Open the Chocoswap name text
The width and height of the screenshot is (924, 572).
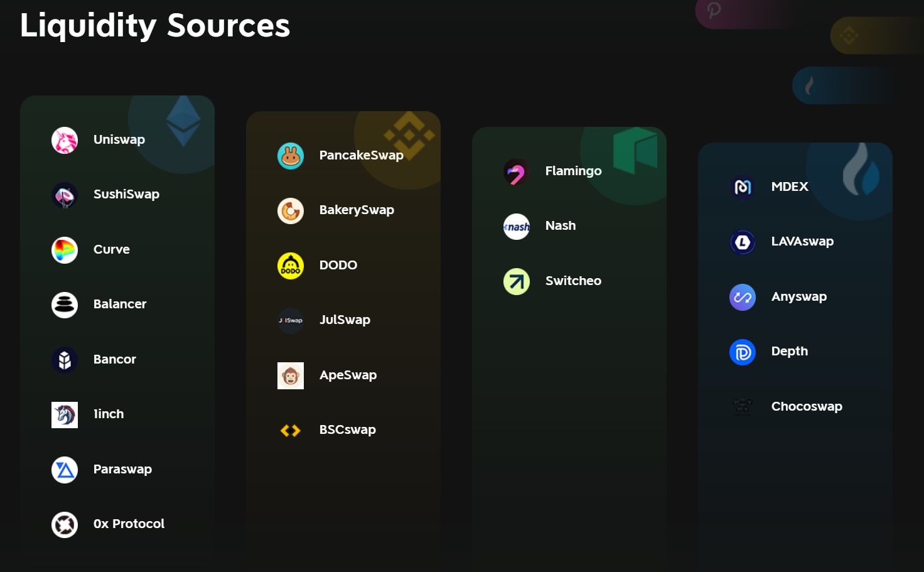point(807,406)
